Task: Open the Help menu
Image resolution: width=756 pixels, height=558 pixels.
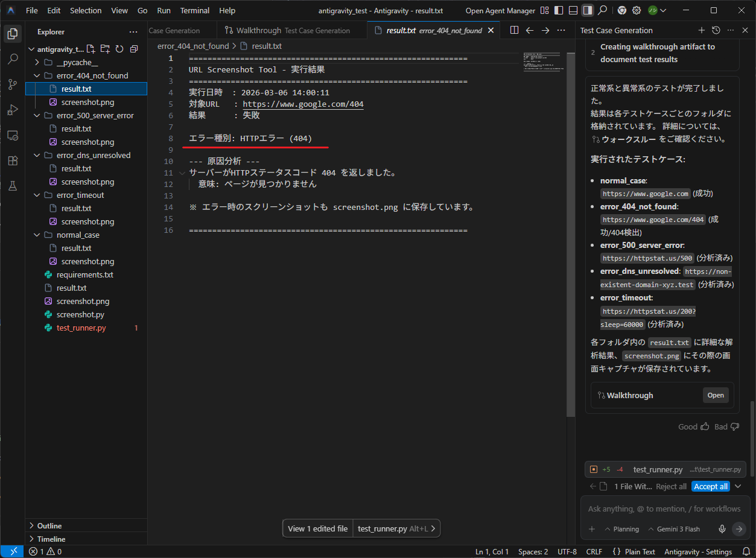Action: 227,10
